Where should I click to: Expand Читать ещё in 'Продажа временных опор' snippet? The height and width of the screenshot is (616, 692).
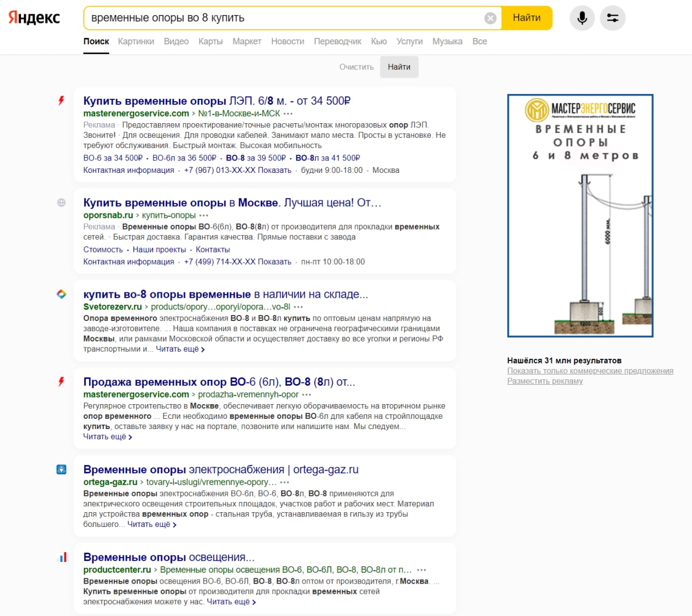tap(108, 437)
